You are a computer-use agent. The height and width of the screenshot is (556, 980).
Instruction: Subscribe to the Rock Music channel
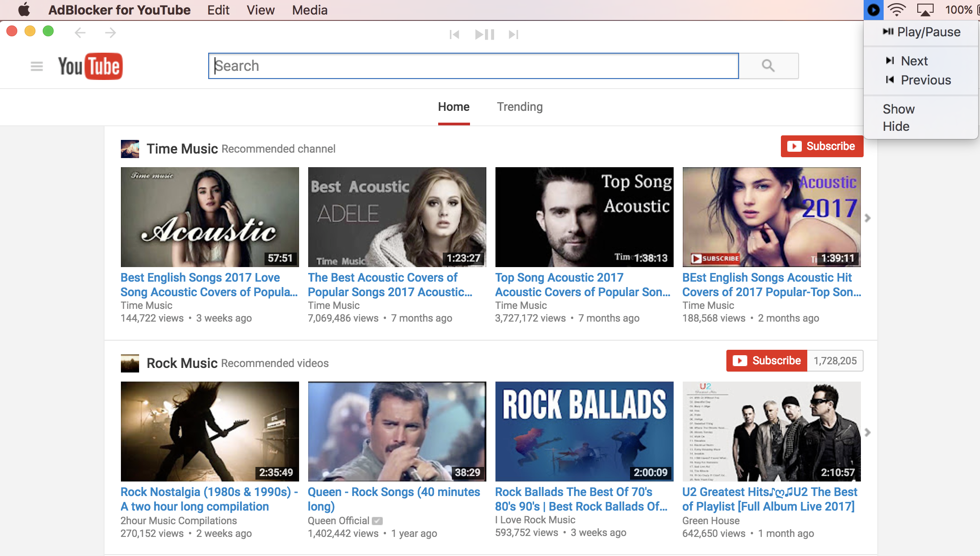(x=767, y=361)
